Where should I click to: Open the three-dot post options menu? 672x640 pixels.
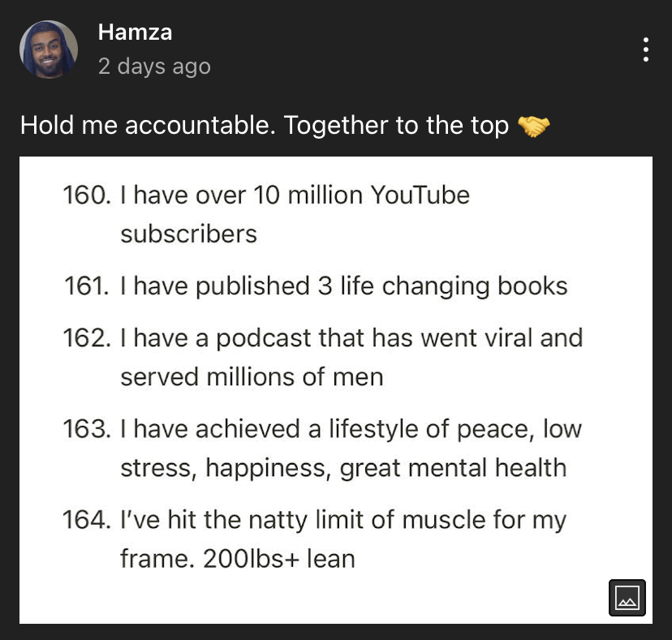coord(645,49)
